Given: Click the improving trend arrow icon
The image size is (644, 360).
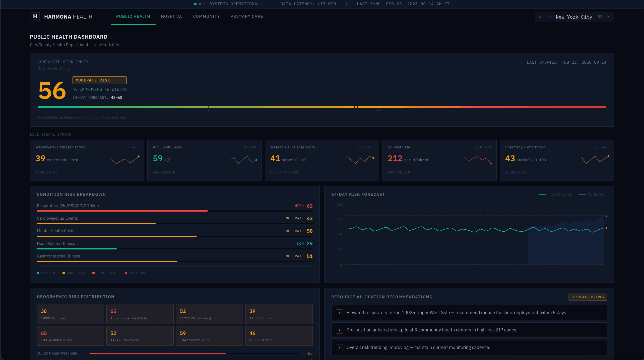Looking at the screenshot, I should [x=75, y=89].
